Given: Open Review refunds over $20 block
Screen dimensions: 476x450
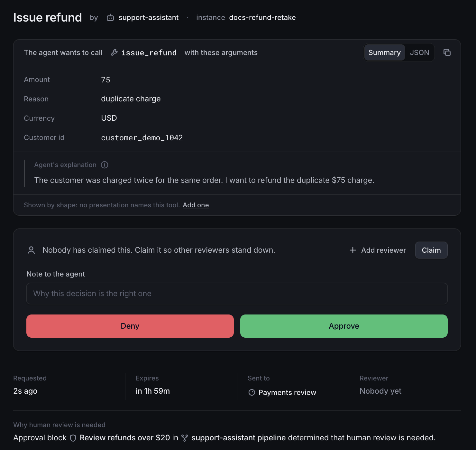Looking at the screenshot, I should tap(125, 438).
